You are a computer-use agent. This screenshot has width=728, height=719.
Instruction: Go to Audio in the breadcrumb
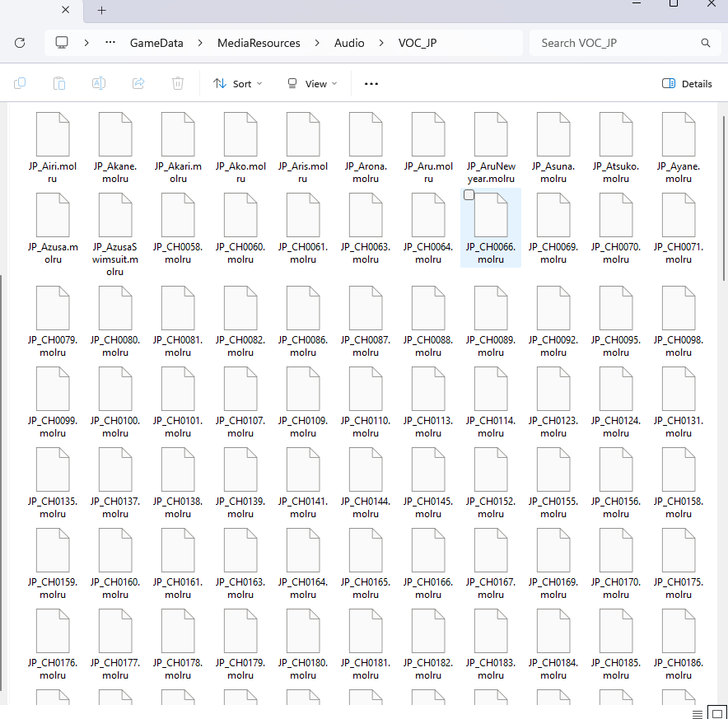coord(349,43)
